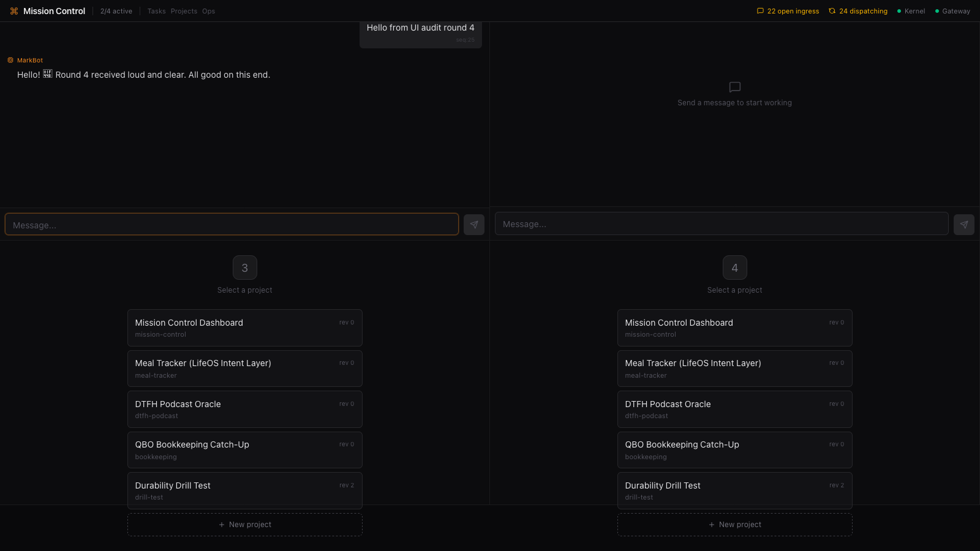Create a new project in pane 3
The width and height of the screenshot is (980, 551).
click(x=245, y=525)
